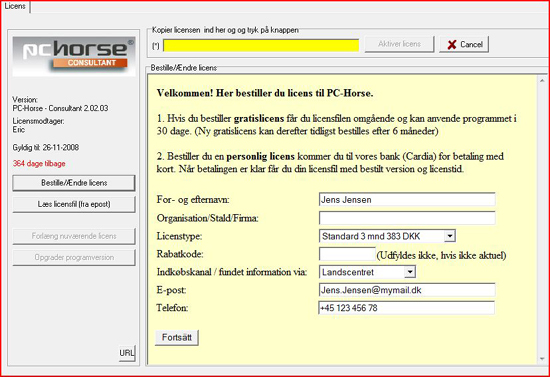Click the scrollbar down arrow
Image resolution: width=550 pixels, height=377 pixels.
[x=542, y=359]
